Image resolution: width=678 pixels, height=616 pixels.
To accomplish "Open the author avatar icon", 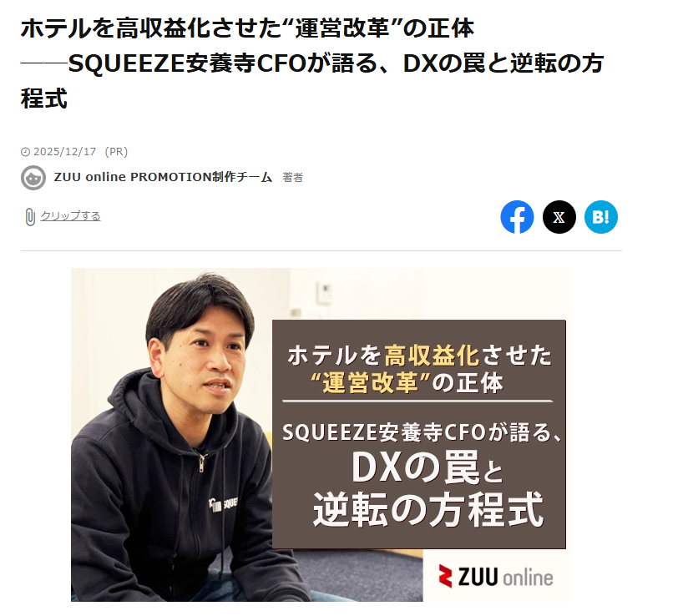I will tap(33, 177).
